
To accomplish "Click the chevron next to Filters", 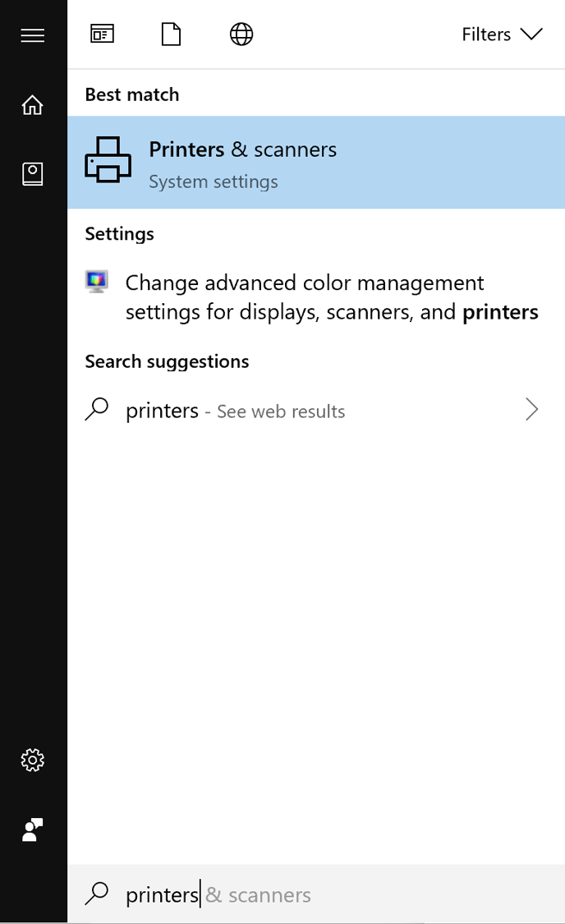I will pos(532,34).
